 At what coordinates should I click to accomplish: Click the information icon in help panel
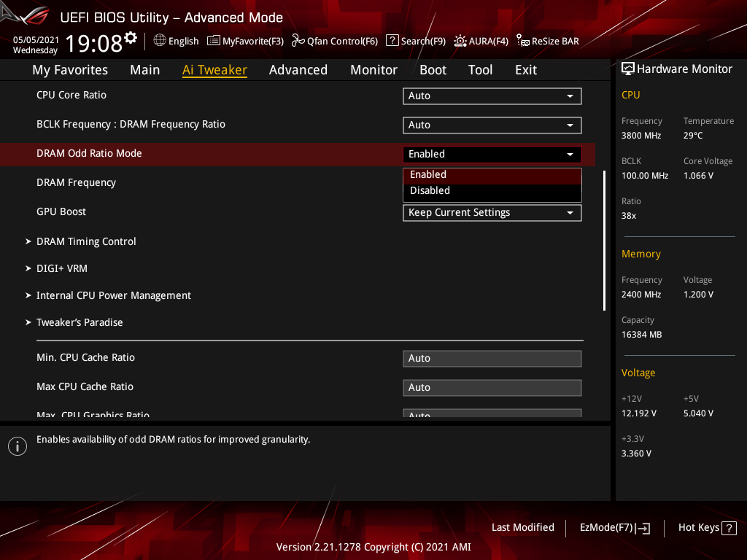[18, 446]
